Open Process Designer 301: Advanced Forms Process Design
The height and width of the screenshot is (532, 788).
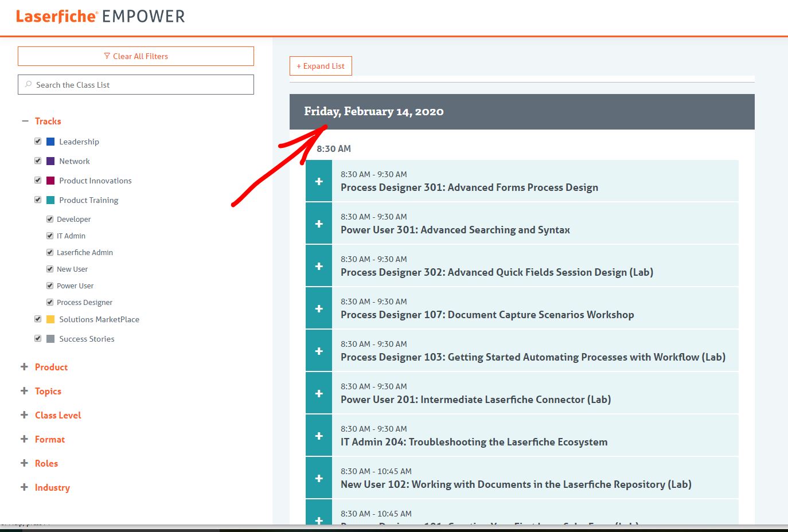tap(469, 187)
